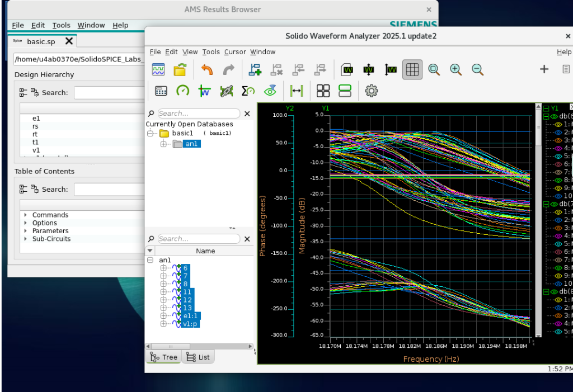The width and height of the screenshot is (573, 392).
Task: Collapse the db(7 legend group
Action: [x=546, y=204]
